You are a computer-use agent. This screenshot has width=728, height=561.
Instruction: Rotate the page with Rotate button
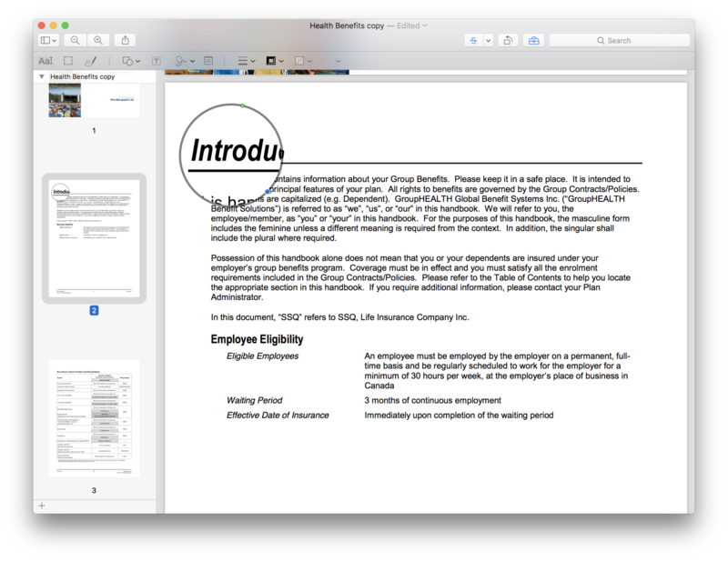(508, 41)
